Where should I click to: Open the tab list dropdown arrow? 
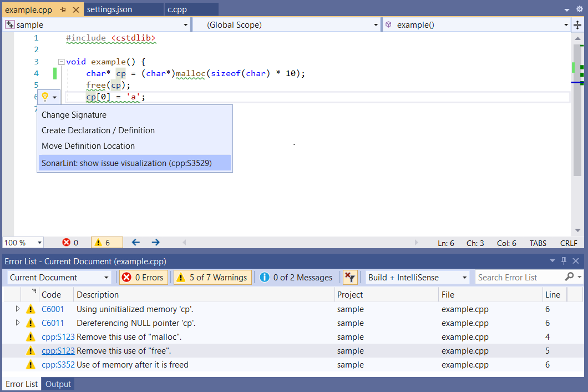(566, 10)
